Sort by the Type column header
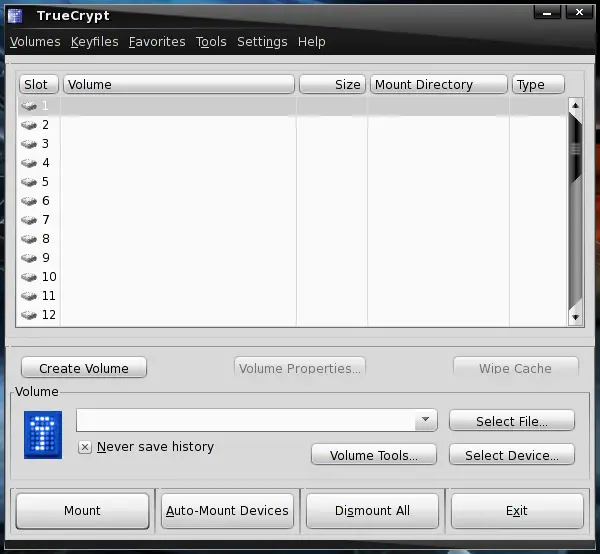The image size is (600, 554). (x=538, y=84)
